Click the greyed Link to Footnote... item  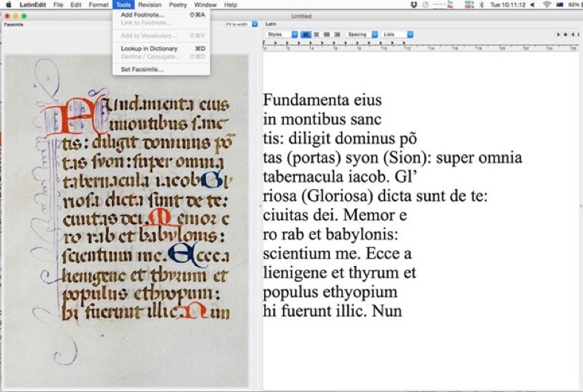[162, 23]
